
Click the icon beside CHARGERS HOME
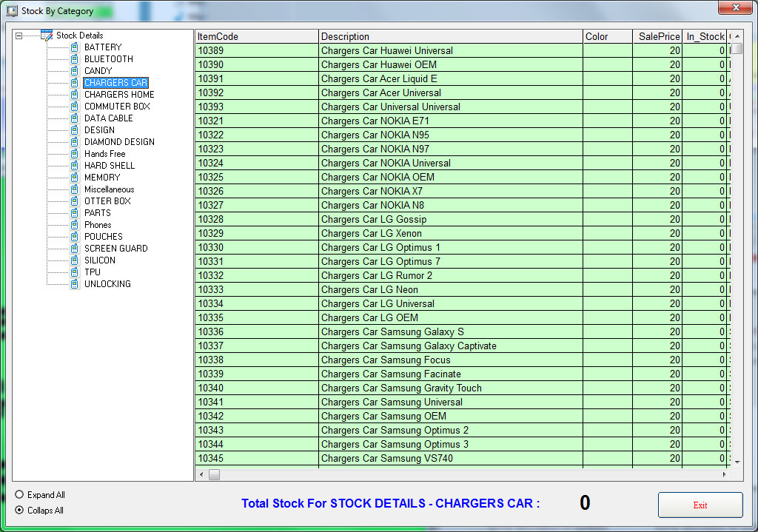tap(75, 95)
